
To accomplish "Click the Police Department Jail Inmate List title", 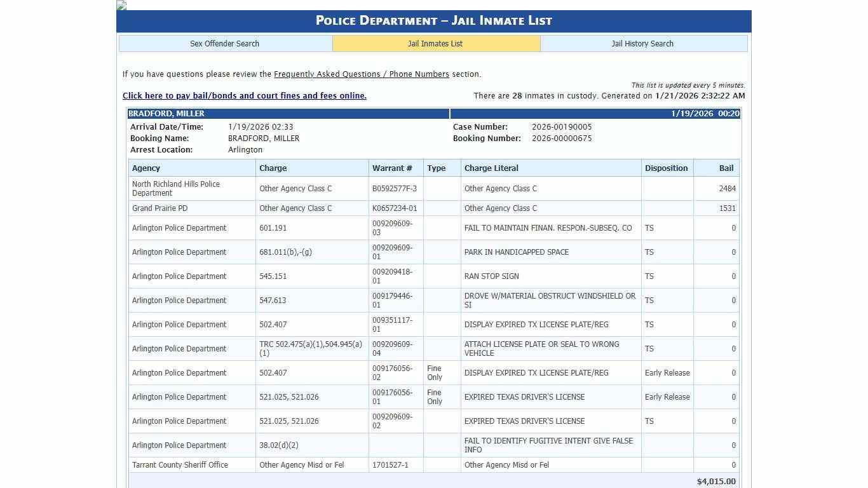I will (x=434, y=21).
